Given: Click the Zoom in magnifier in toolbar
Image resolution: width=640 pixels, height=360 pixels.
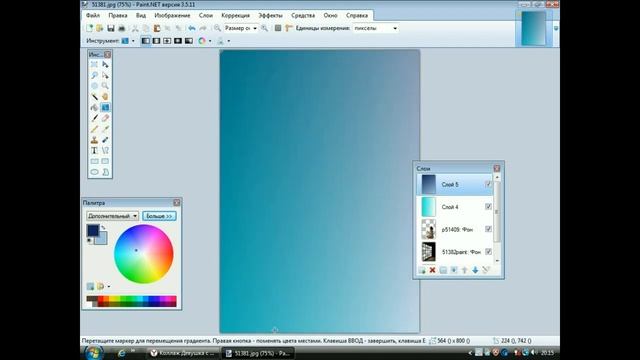Looking at the screenshot, I should [x=265, y=28].
